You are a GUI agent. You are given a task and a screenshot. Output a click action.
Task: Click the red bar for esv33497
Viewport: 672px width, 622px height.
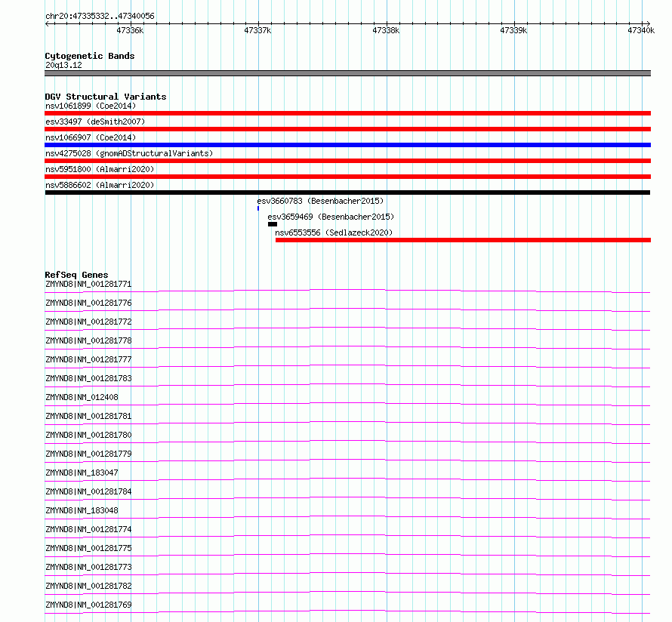347,129
